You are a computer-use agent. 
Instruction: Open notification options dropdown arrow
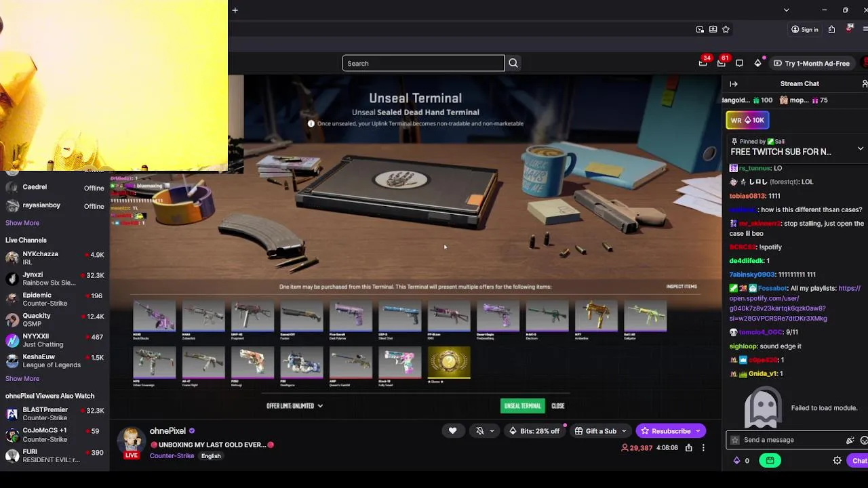pyautogui.click(x=492, y=431)
